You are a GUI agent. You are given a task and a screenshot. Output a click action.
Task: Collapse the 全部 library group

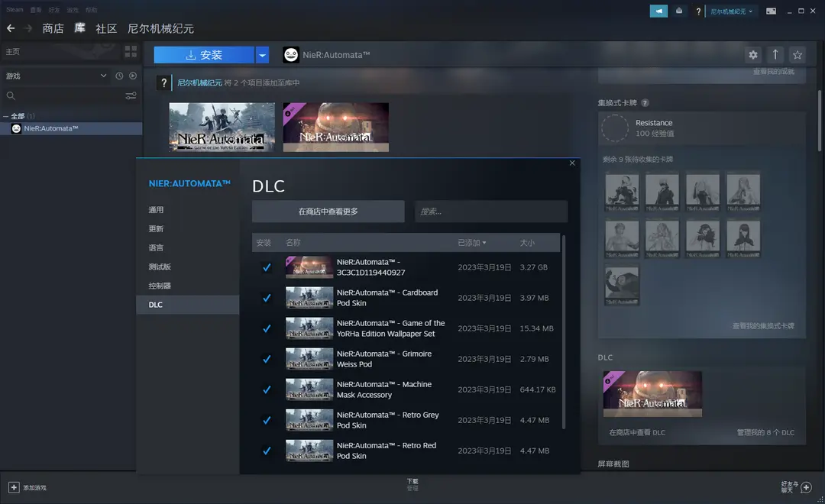pyautogui.click(x=6, y=116)
